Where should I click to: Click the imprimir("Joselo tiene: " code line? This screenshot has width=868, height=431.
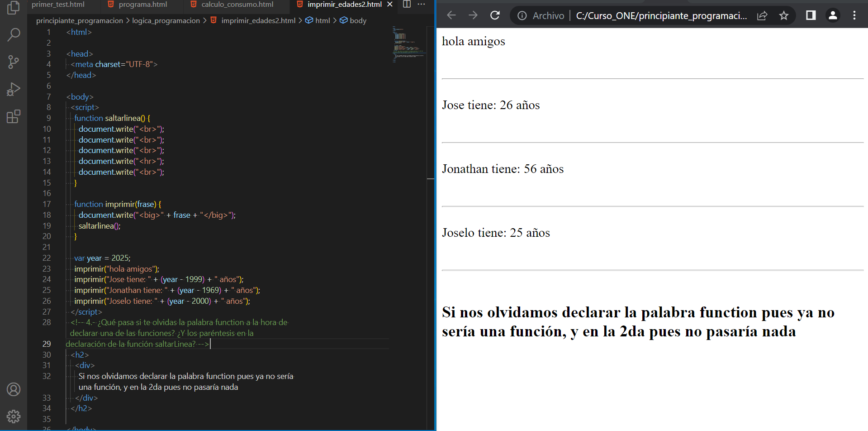pos(162,301)
